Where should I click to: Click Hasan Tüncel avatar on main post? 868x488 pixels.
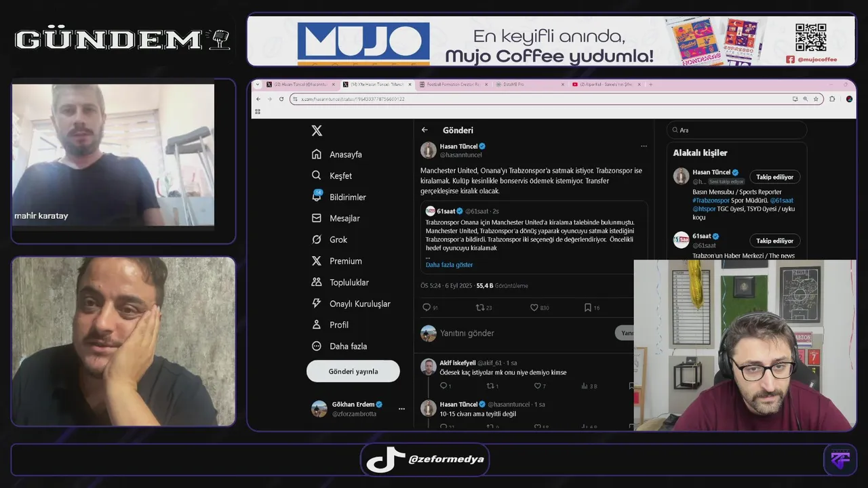pyautogui.click(x=429, y=150)
